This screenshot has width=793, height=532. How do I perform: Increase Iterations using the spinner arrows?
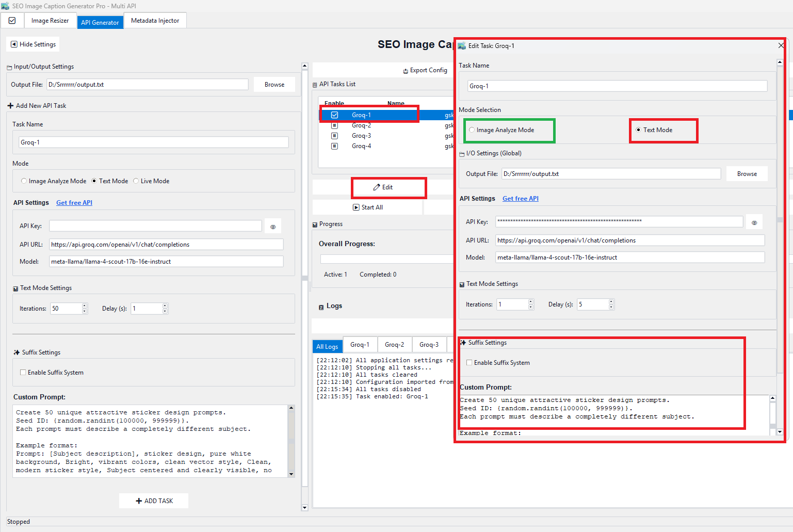[x=530, y=301]
